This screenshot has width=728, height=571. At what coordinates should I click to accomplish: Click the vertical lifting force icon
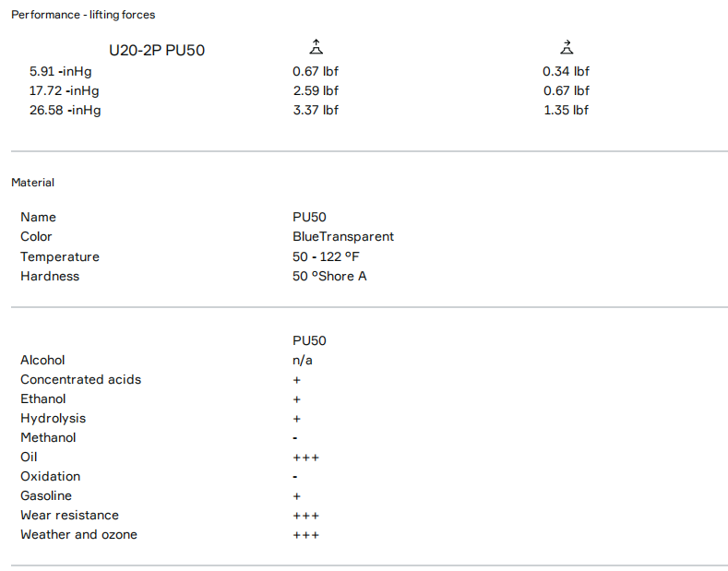[316, 48]
